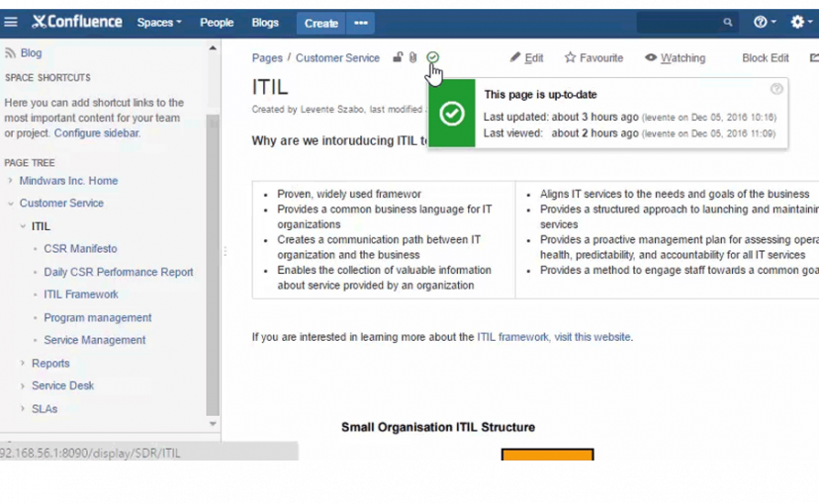Viewport: 819px width, 504px height.
Task: Collapse the ITIL tree node
Action: (23, 226)
